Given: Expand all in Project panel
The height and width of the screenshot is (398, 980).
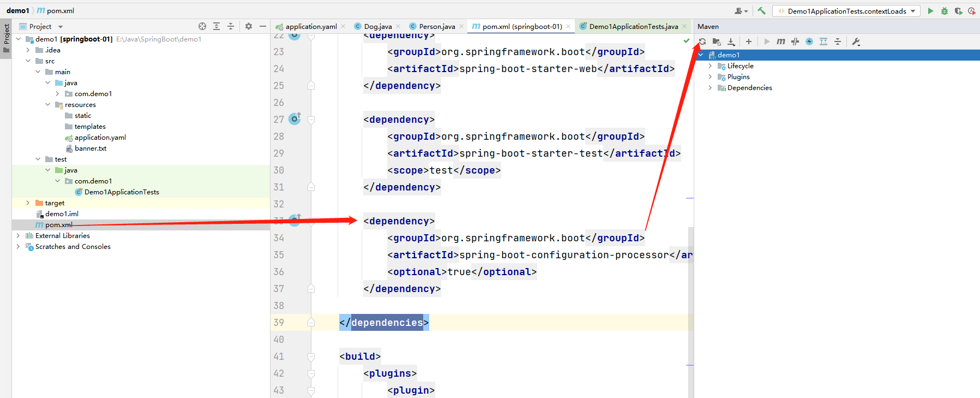Looking at the screenshot, I should coord(217,26).
